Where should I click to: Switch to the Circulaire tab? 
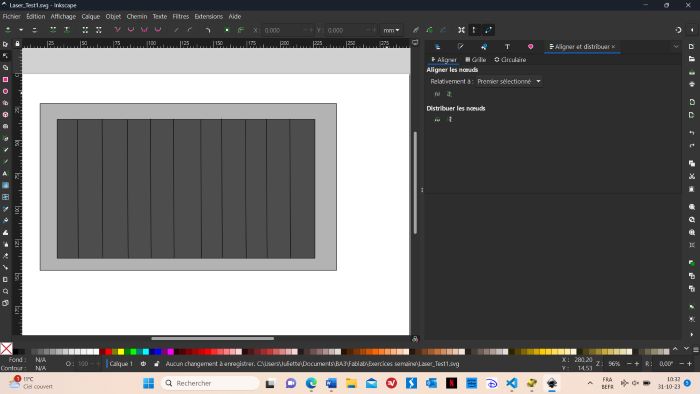pos(510,59)
